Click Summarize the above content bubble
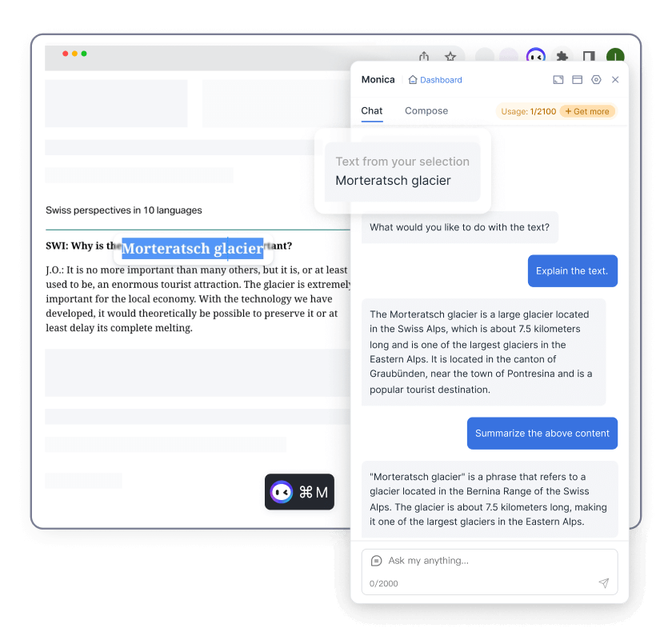The width and height of the screenshot is (672, 640). pyautogui.click(x=542, y=434)
